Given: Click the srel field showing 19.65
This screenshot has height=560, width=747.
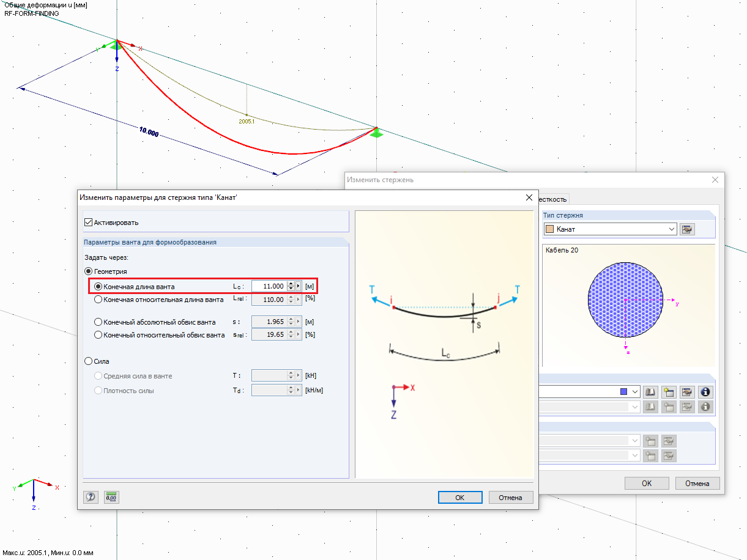Looking at the screenshot, I should (269, 335).
